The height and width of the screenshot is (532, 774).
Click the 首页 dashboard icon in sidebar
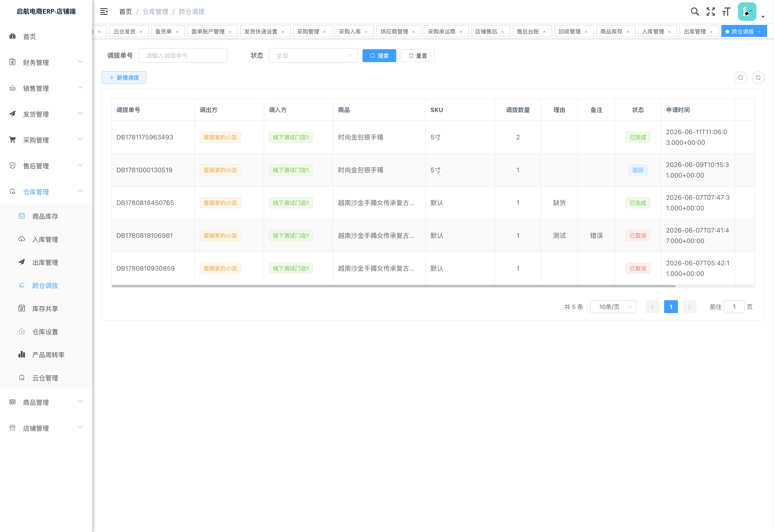pyautogui.click(x=13, y=36)
